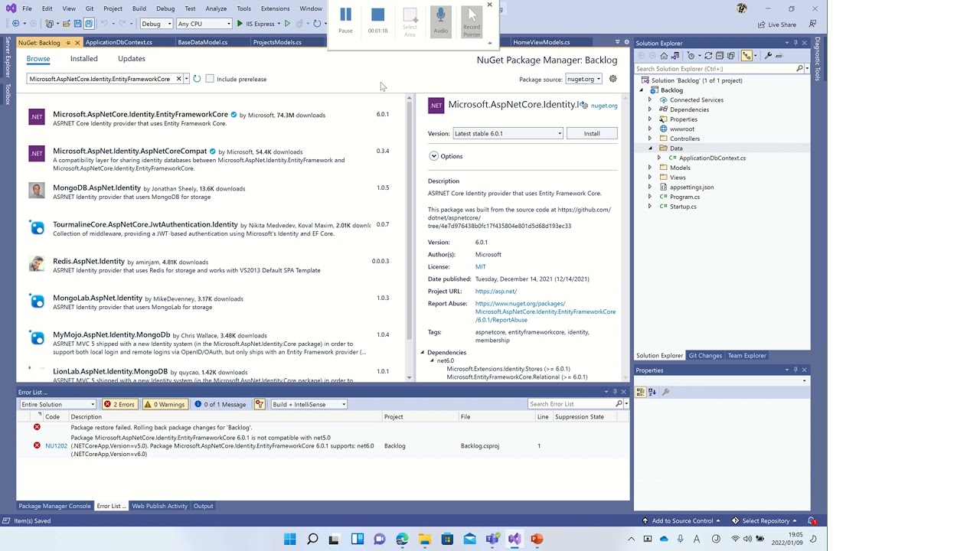The width and height of the screenshot is (980, 551).
Task: Switch to the Installed tab in NuGet
Action: click(x=83, y=58)
